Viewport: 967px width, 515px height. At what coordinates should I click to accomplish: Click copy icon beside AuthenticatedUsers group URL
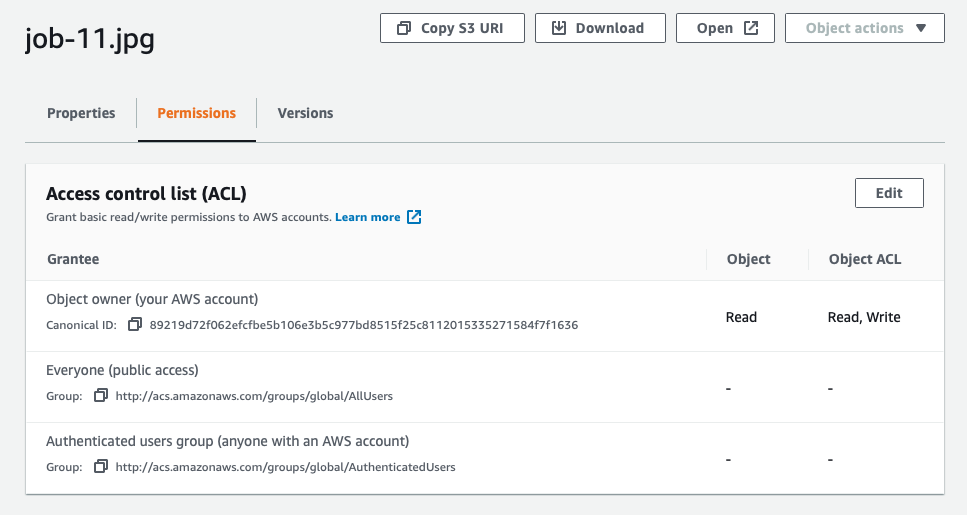pyautogui.click(x=101, y=467)
